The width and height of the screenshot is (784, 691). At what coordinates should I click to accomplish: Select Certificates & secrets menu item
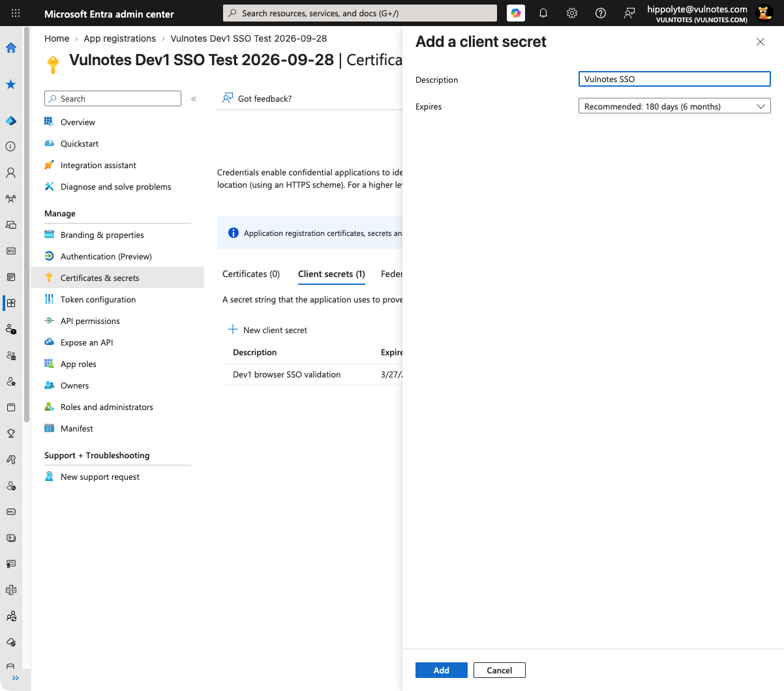point(117,278)
